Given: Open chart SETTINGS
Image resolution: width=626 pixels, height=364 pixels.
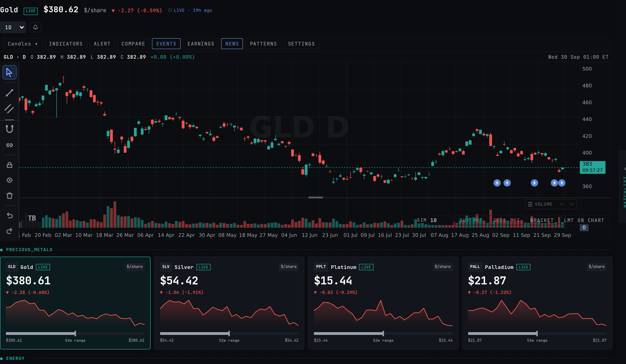Looking at the screenshot, I should [301, 44].
